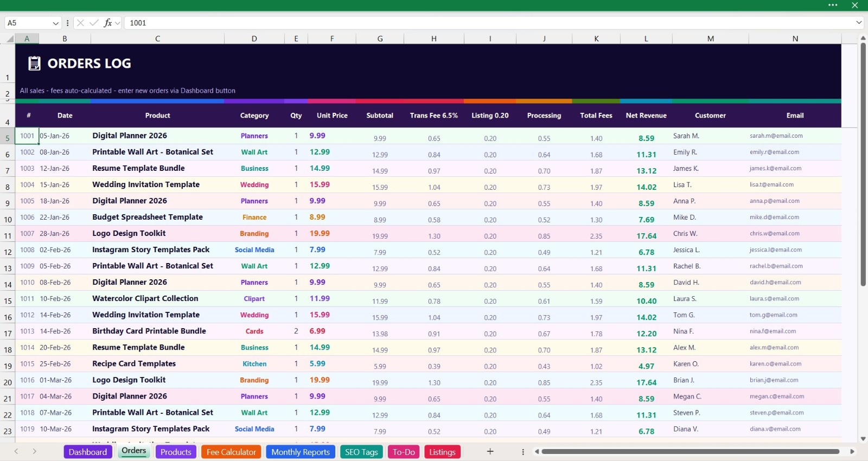Select column L header

[646, 39]
